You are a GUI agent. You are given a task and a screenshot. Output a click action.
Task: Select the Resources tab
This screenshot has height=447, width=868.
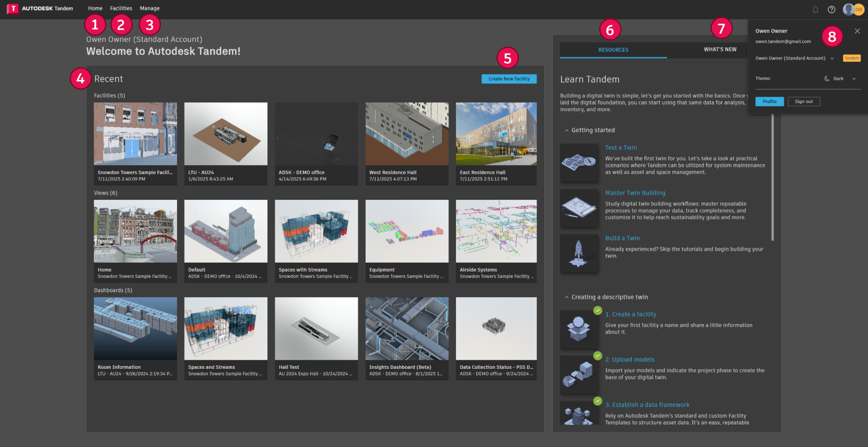click(613, 50)
